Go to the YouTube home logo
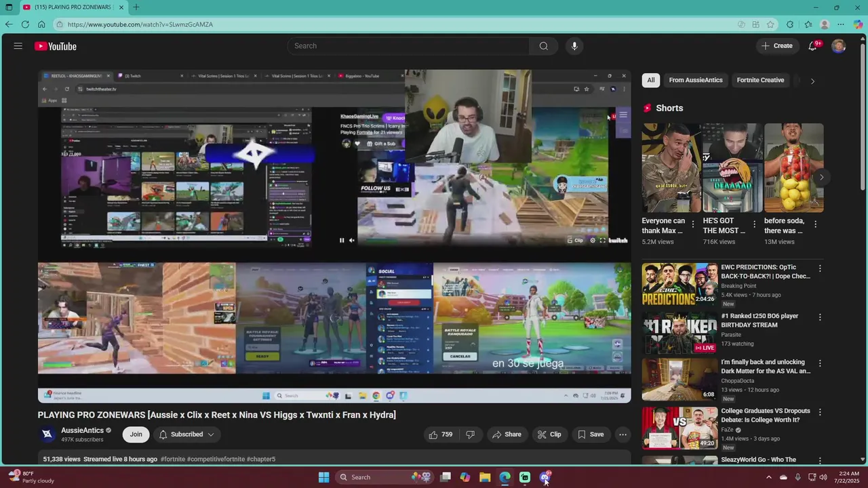This screenshot has width=868, height=488. (56, 46)
